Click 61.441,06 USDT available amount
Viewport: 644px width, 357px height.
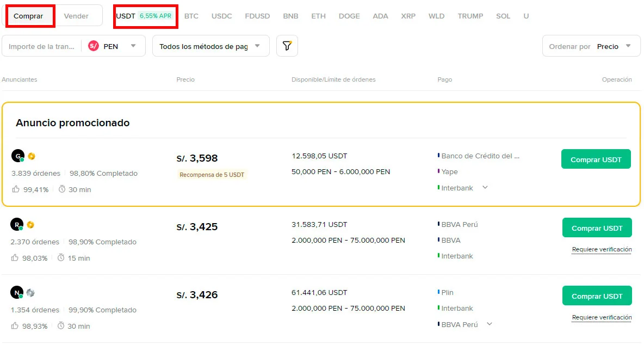pos(319,292)
